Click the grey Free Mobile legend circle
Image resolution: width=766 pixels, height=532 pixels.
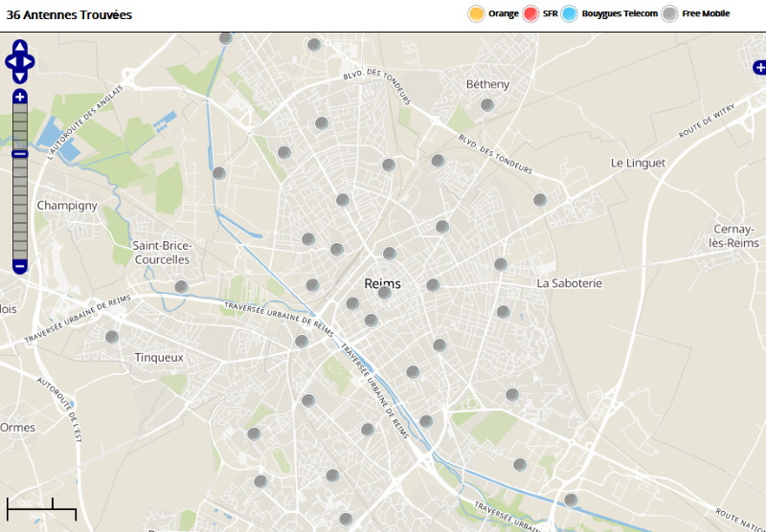pyautogui.click(x=670, y=13)
